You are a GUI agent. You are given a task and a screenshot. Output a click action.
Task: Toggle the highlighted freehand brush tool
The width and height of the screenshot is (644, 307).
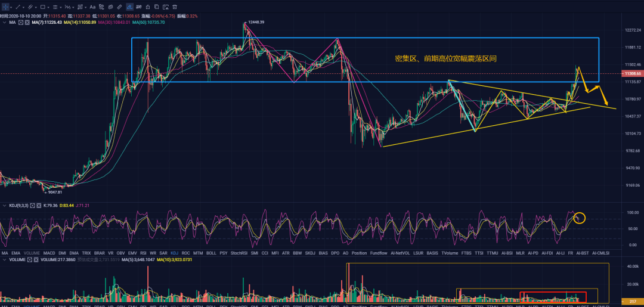(130, 7)
